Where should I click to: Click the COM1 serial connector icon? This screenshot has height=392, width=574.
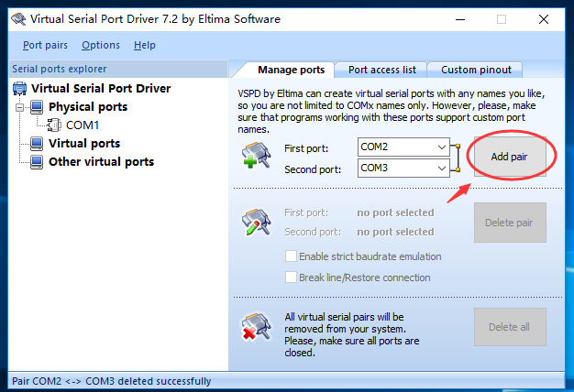(x=54, y=125)
